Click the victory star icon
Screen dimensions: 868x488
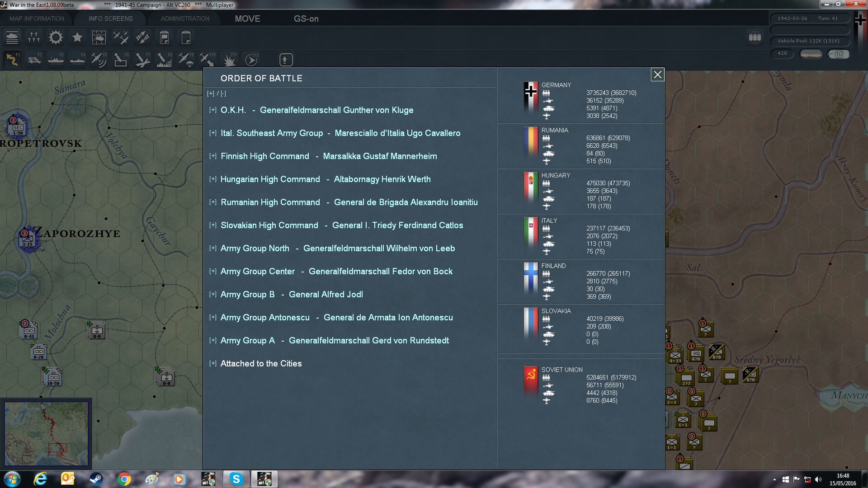[77, 38]
